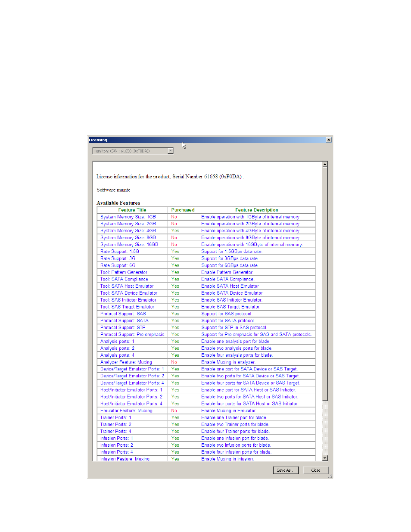Select 'System Memory Size: 2GB' cell
The width and height of the screenshot is (411, 532).
point(132,224)
